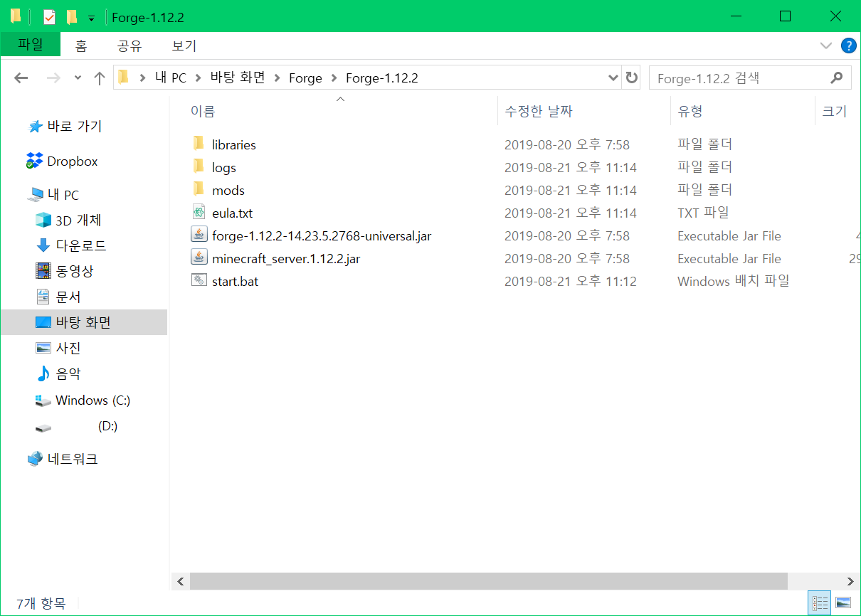Viewport: 861px width, 616px height.
Task: Click the 다운로드 arrow icon
Action: 43,246
